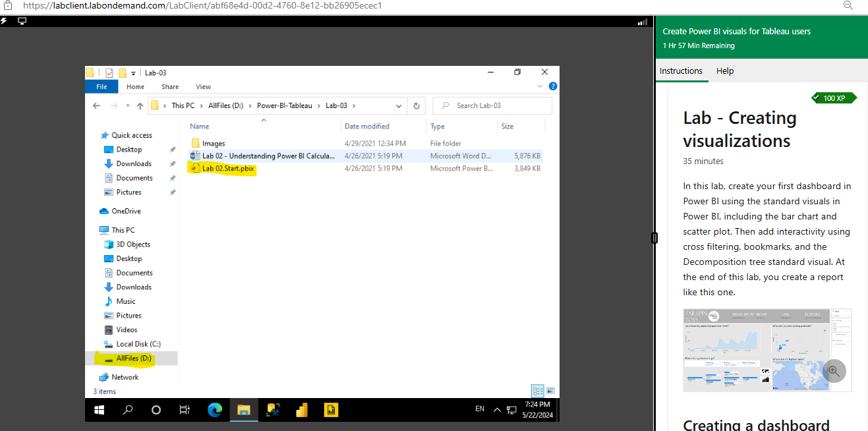This screenshot has width=868, height=431.
Task: Open the taskbar search magnifier
Action: pos(128,410)
